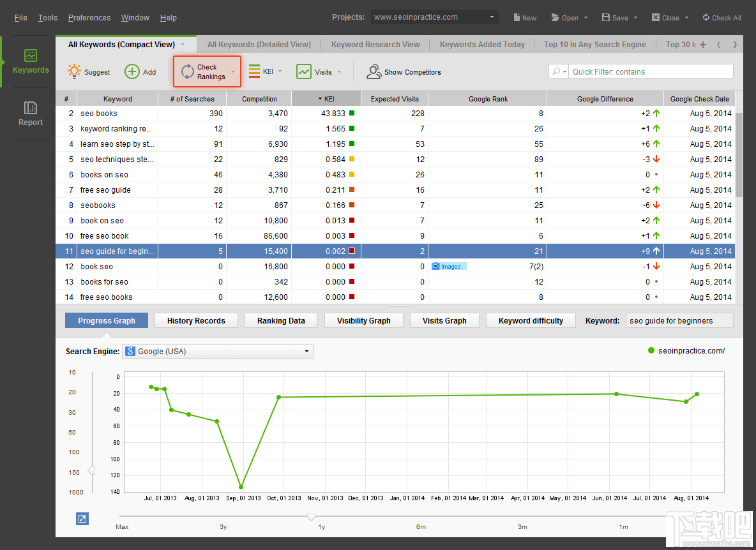756x550 pixels.
Task: Switch to Top 10 In Any Search Engine tab
Action: tap(595, 44)
